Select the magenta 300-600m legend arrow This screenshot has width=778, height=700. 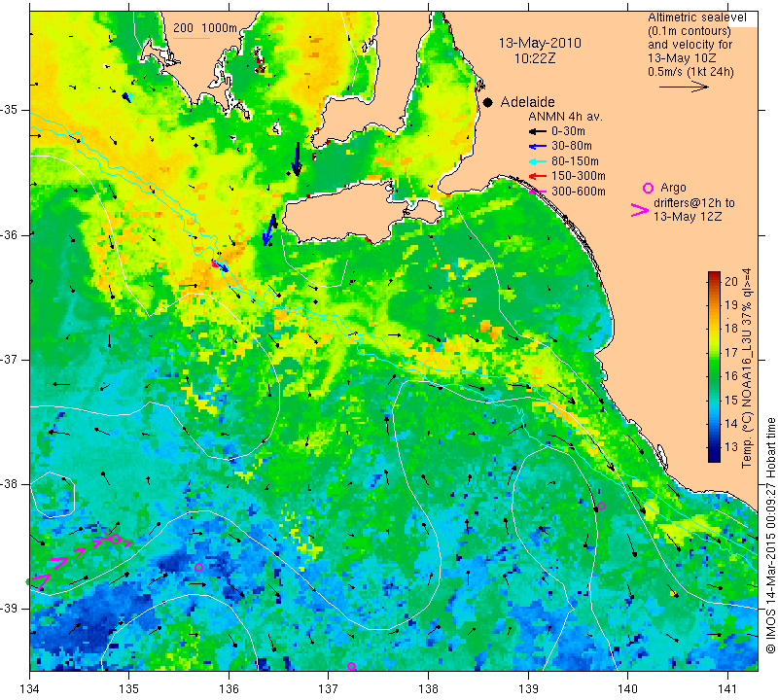[x=538, y=192]
